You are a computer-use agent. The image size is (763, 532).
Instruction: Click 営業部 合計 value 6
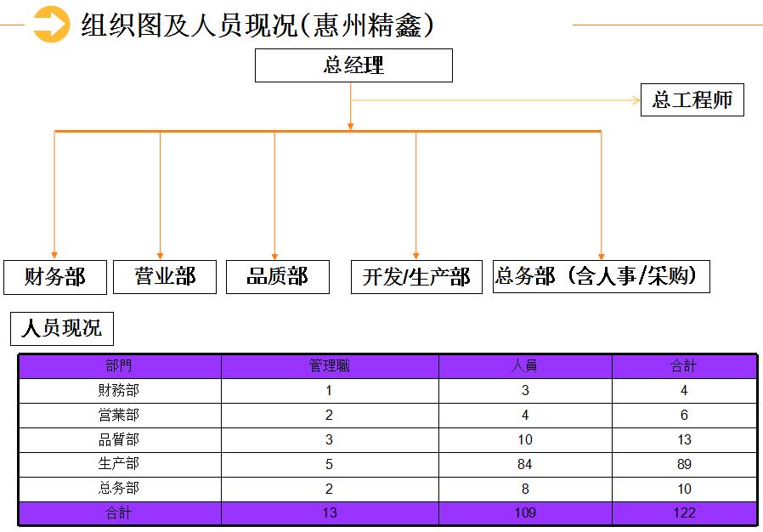coord(684,416)
